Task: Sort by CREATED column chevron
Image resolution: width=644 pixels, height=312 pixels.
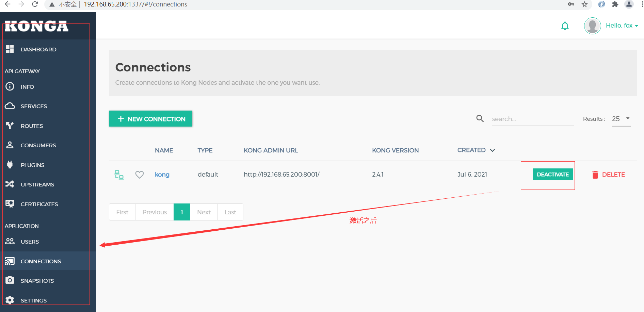Action: [x=492, y=150]
